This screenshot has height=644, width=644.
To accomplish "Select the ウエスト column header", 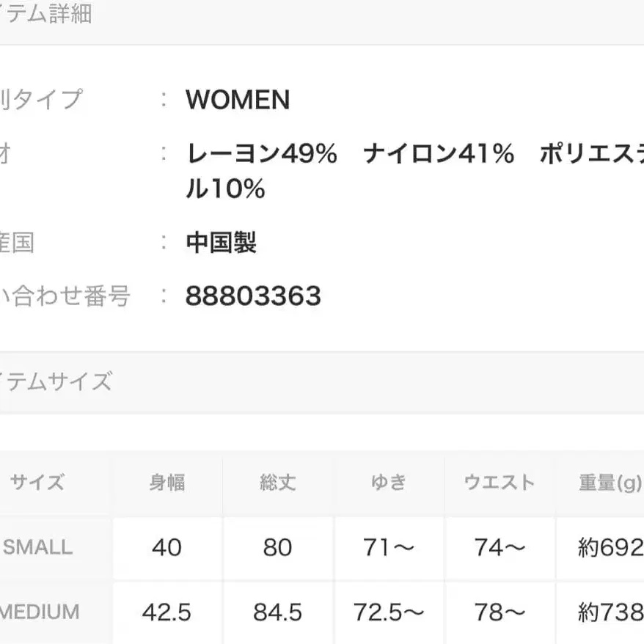I will pos(499,483).
